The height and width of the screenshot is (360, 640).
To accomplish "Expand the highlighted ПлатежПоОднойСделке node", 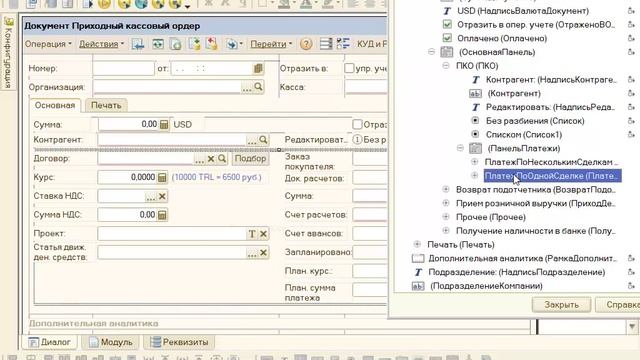I will 474,176.
